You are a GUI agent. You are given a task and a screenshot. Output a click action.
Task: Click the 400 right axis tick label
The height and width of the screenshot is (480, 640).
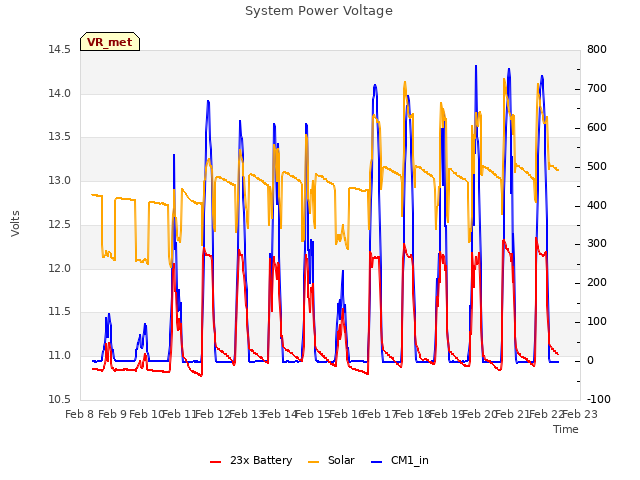click(597, 205)
